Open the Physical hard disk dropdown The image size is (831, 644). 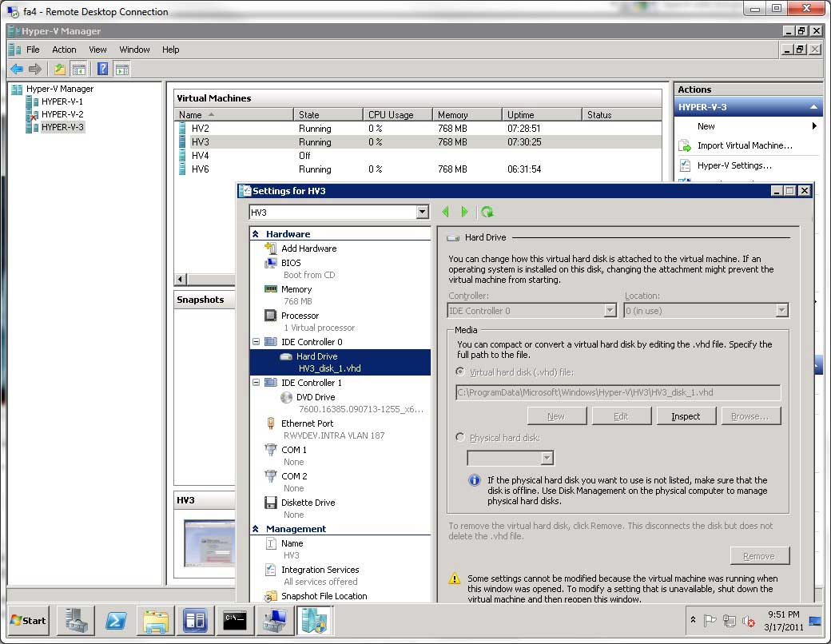[547, 457]
